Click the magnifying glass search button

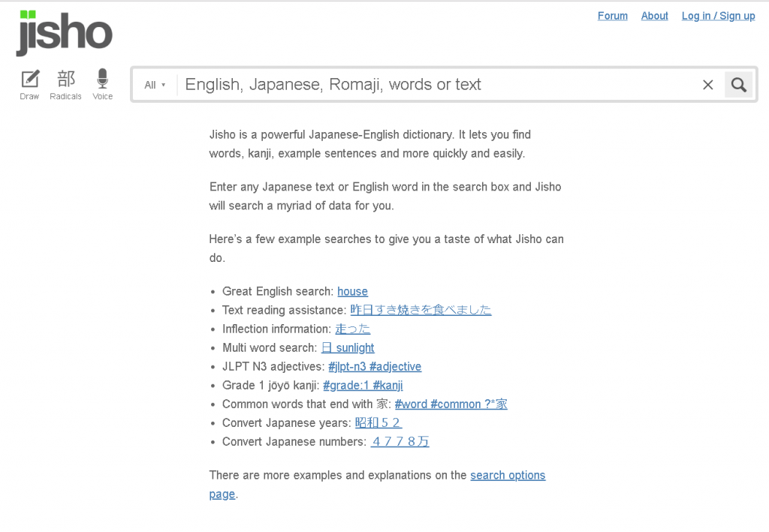(x=738, y=85)
